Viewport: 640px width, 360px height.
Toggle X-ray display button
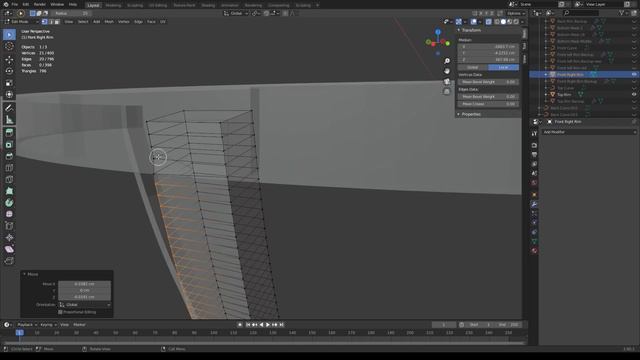(489, 22)
